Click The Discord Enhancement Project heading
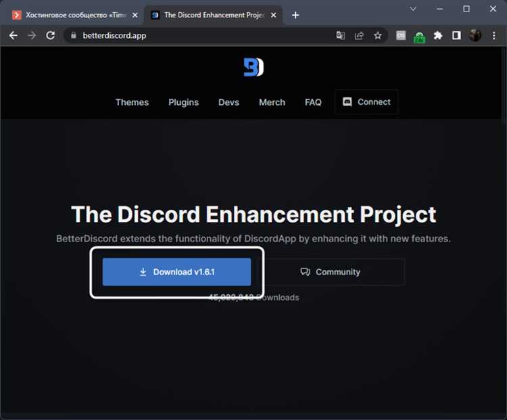 pos(254,214)
